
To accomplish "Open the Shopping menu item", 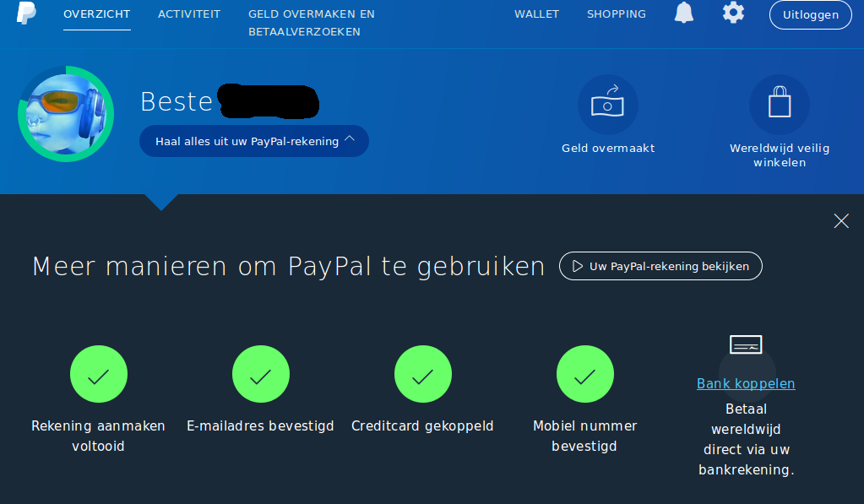I will click(616, 14).
